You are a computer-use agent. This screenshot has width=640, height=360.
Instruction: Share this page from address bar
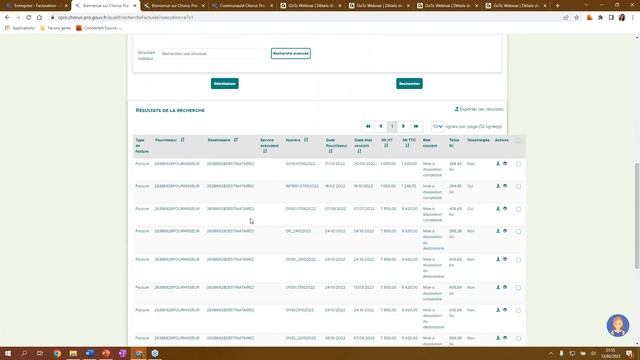[566, 18]
